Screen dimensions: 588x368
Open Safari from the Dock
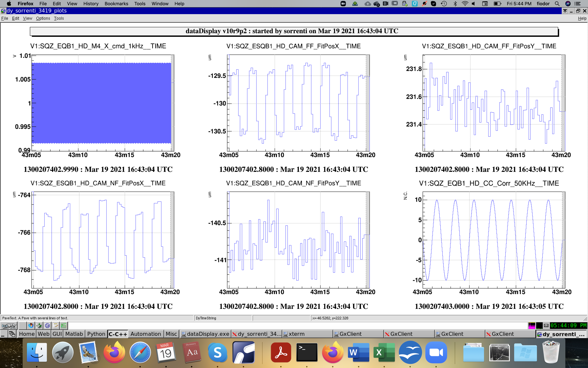(140, 352)
